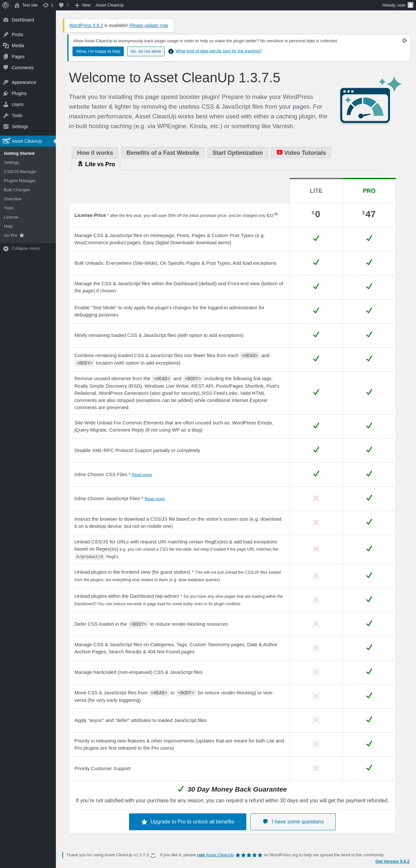Select the Video Tutorials tab
The image size is (416, 868).
[x=301, y=153]
